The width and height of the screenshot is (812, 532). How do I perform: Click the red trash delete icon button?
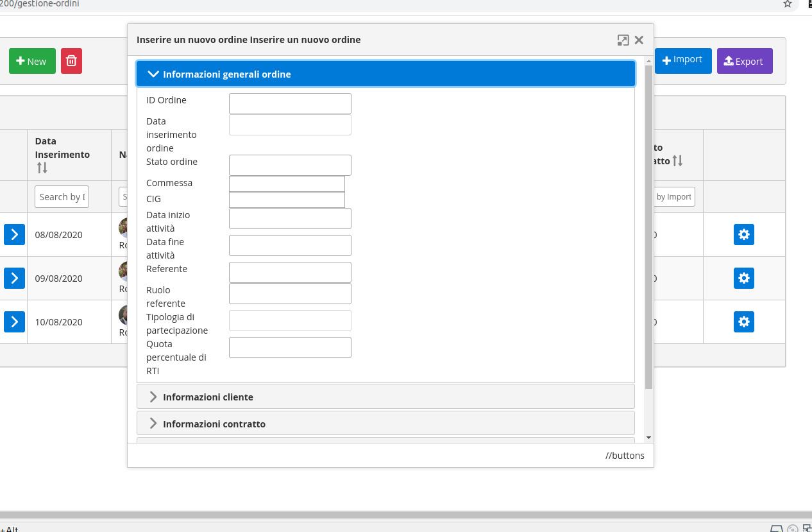click(x=71, y=61)
